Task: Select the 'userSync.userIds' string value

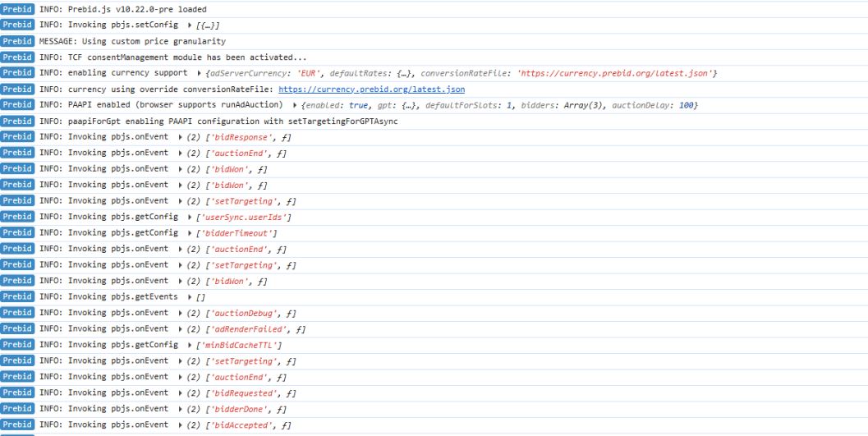Action: tap(244, 218)
